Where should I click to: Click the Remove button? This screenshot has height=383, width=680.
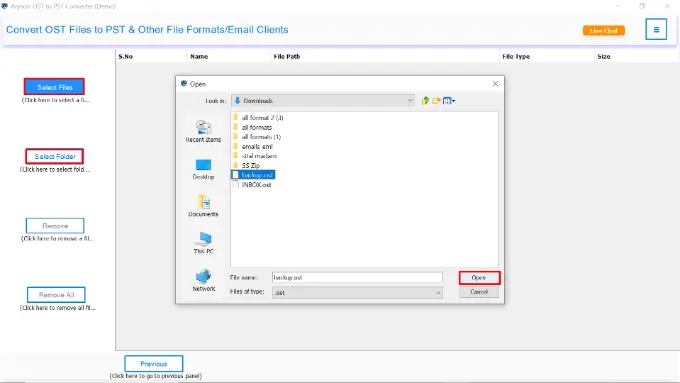pos(55,226)
